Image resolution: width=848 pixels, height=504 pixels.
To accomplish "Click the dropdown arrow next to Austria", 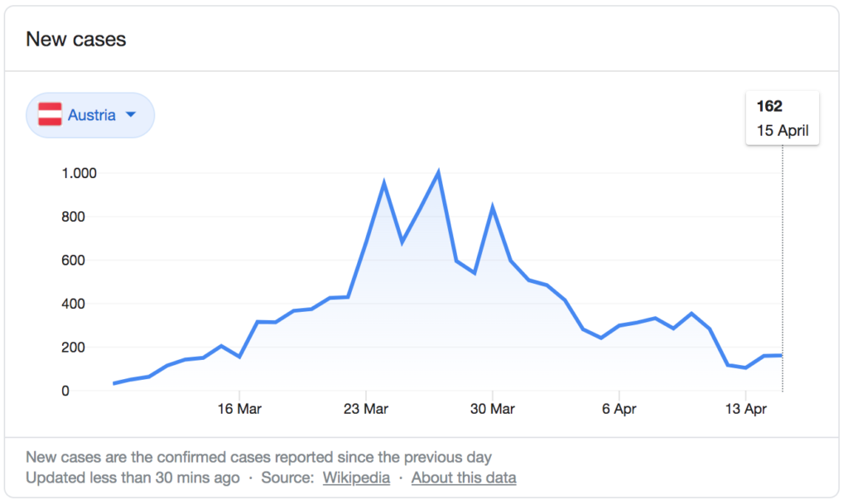I will pyautogui.click(x=130, y=115).
